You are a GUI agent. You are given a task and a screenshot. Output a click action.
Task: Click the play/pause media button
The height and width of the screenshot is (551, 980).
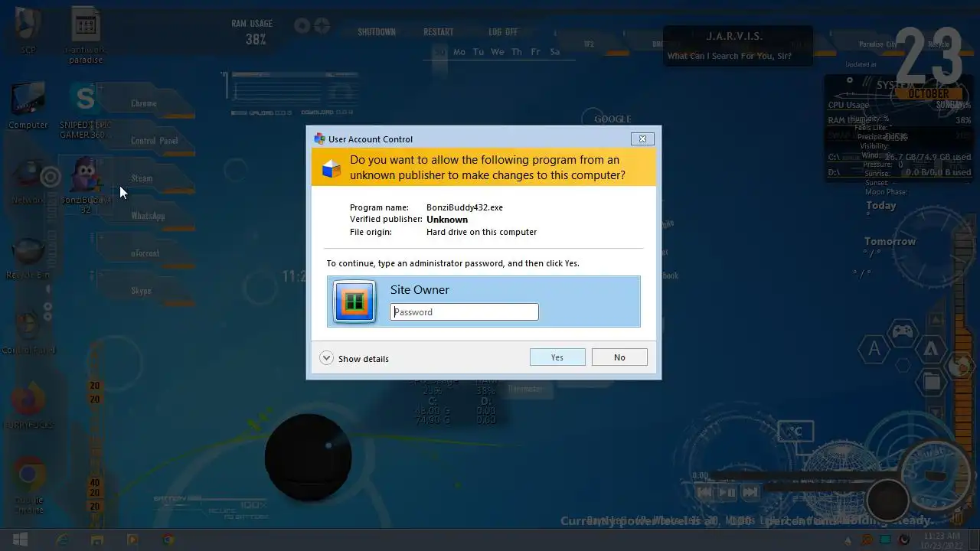tap(727, 492)
